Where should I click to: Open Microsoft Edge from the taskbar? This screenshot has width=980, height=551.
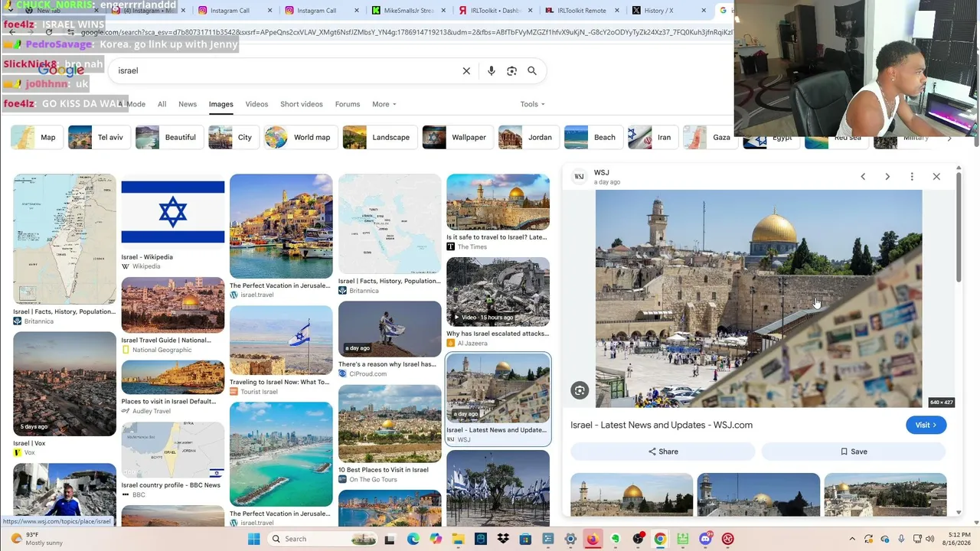[413, 539]
